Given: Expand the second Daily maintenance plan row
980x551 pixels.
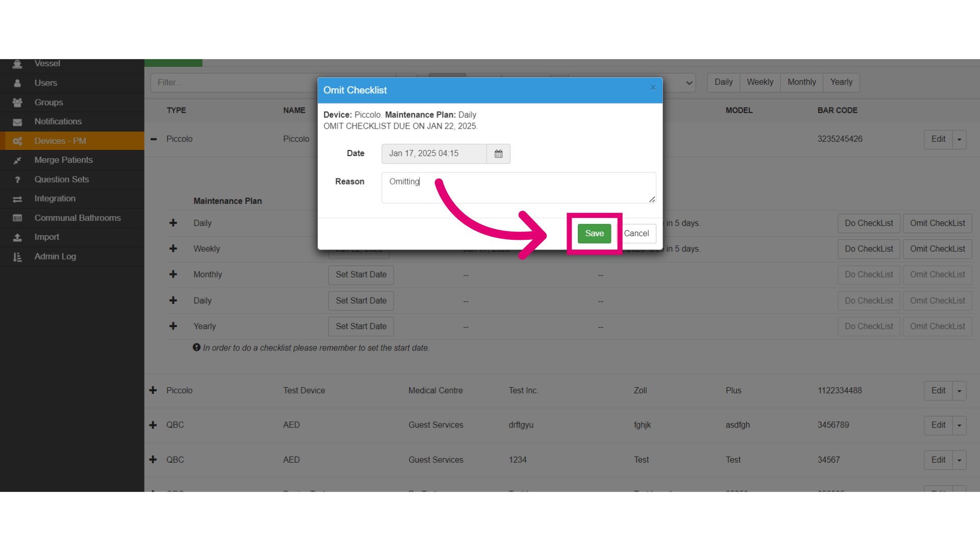Looking at the screenshot, I should click(x=174, y=300).
